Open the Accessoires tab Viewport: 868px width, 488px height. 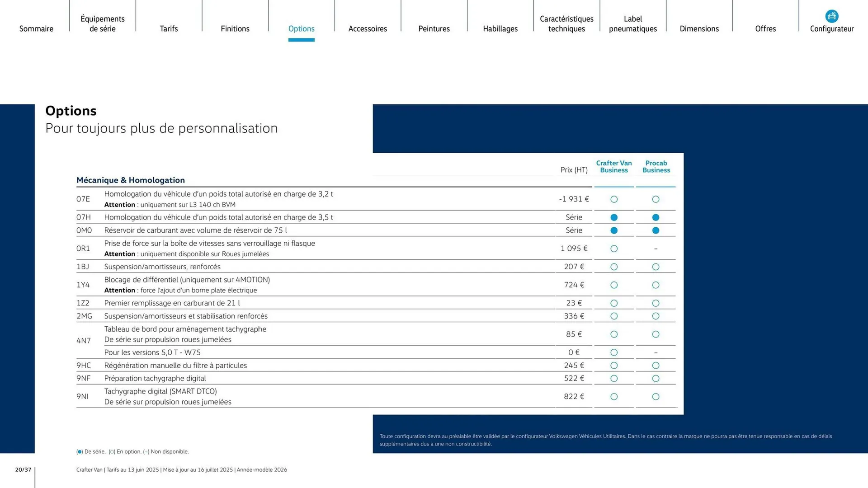tap(368, 28)
